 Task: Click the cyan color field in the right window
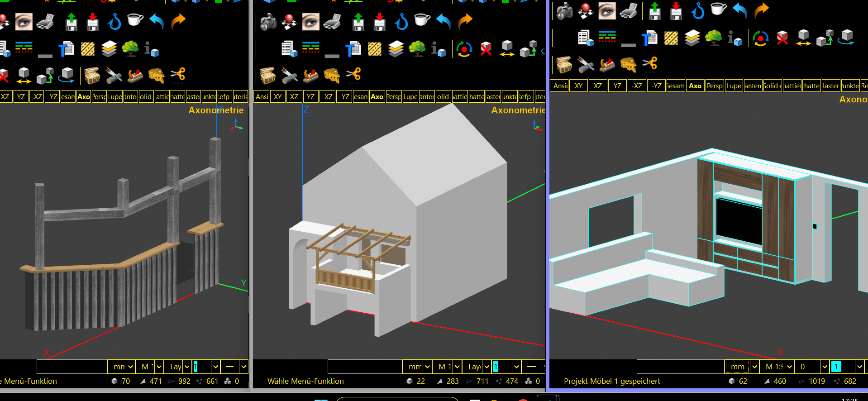[x=836, y=367]
